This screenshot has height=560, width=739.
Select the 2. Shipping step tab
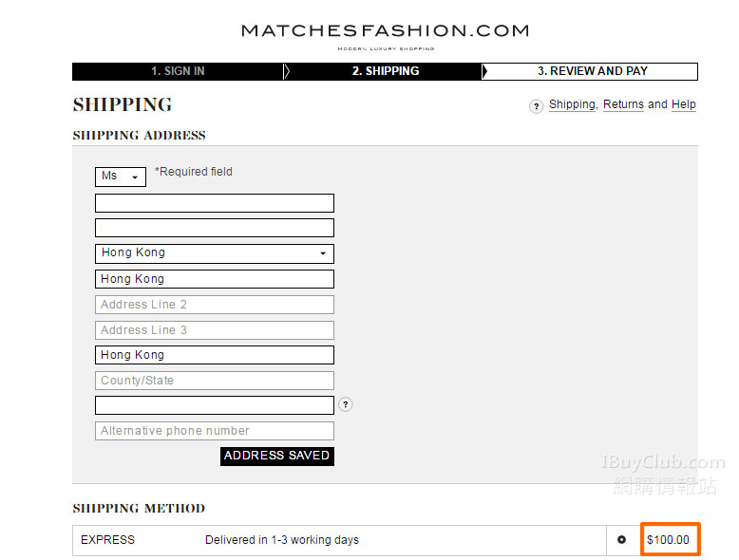(385, 71)
